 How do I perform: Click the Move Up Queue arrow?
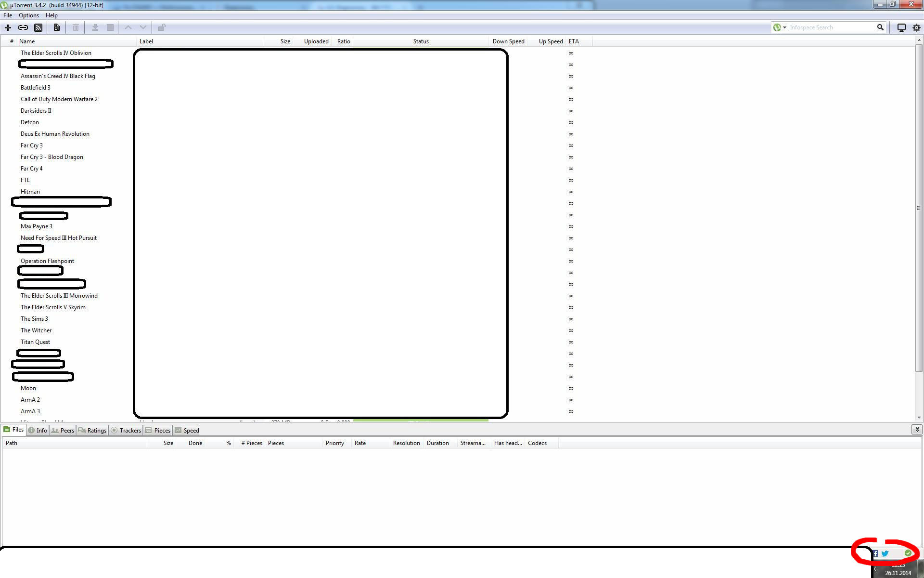tap(128, 27)
